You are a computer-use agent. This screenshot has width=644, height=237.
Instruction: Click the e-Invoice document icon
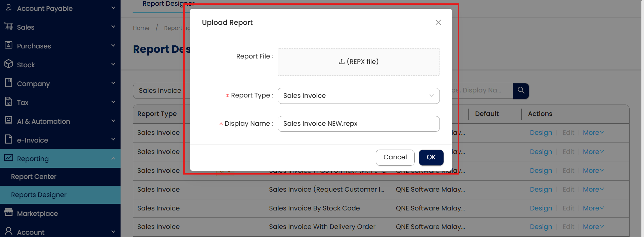point(9,140)
